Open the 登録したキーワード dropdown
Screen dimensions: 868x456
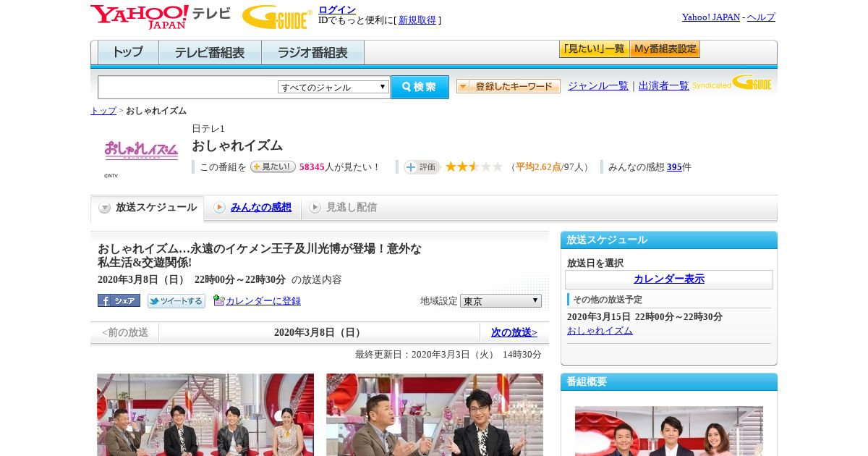(x=509, y=86)
